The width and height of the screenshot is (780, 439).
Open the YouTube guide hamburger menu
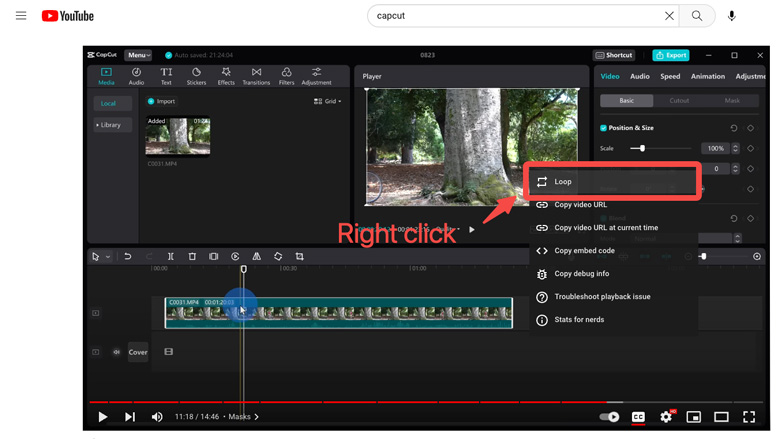pos(21,16)
